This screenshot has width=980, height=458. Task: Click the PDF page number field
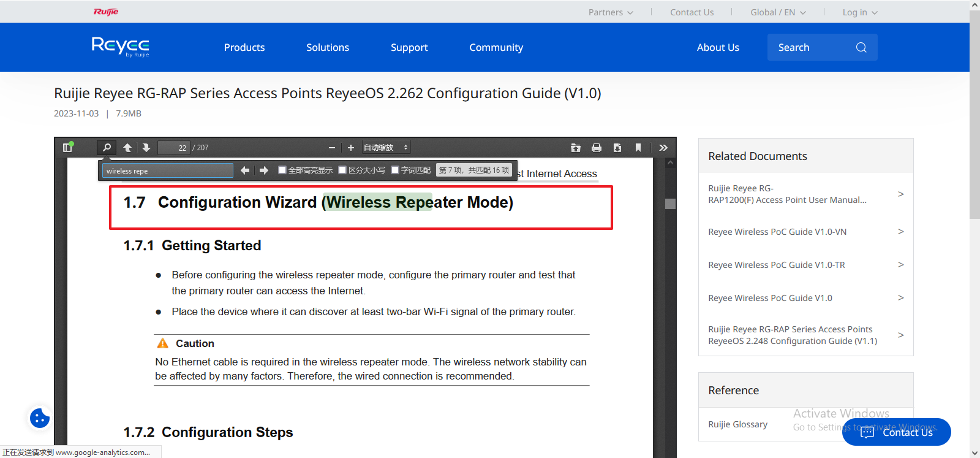click(174, 148)
